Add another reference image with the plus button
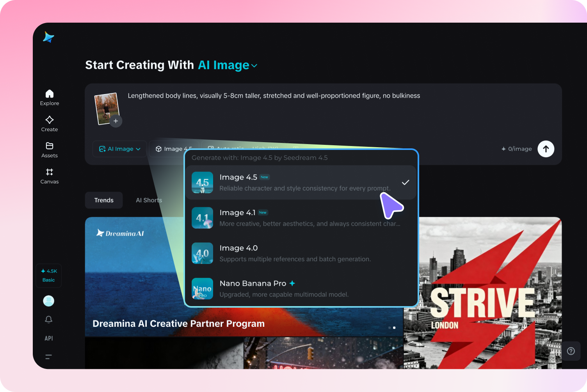The width and height of the screenshot is (587, 392). (x=116, y=121)
